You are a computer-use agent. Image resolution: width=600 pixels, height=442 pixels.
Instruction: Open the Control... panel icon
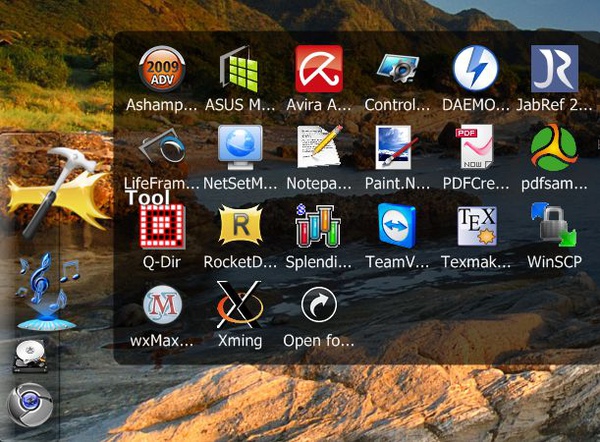pyautogui.click(x=398, y=69)
